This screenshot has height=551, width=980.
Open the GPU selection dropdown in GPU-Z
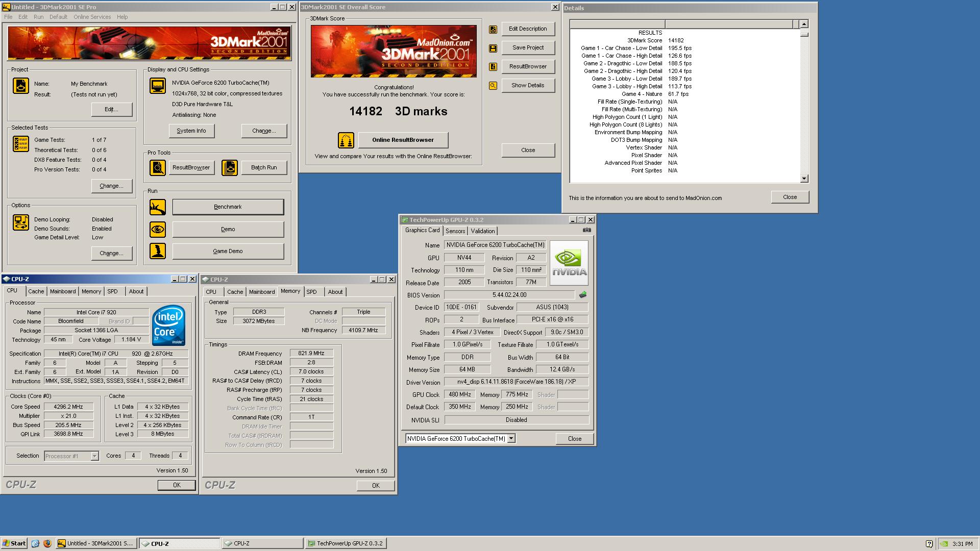511,438
